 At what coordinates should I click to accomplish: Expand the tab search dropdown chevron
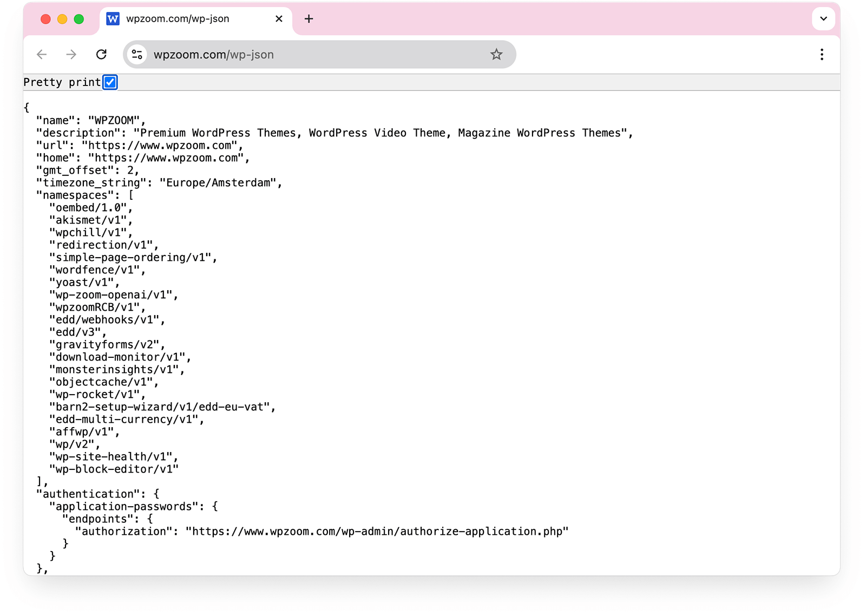(x=823, y=19)
